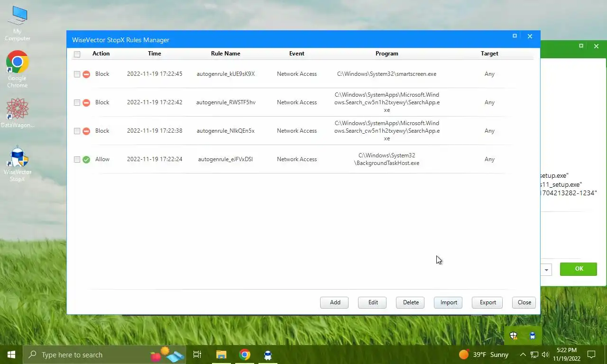607x364 pixels.
Task: Select the smartscreen.exe program path
Action: [387, 74]
